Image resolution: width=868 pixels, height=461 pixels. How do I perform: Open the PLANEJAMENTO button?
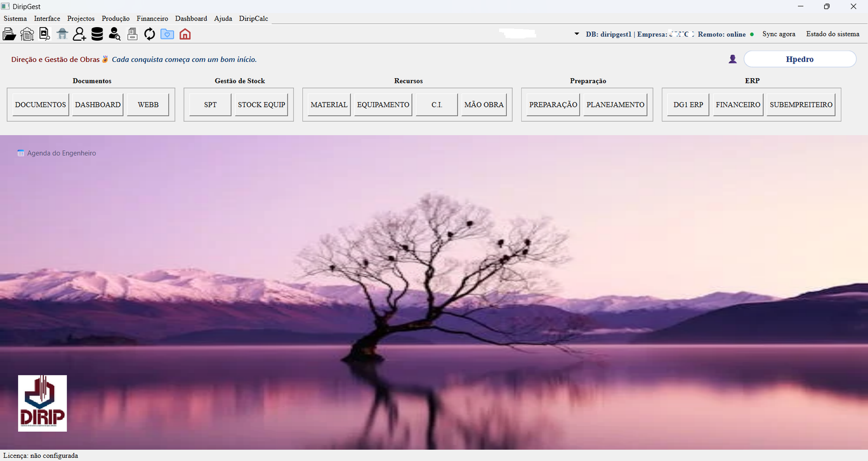(x=615, y=105)
